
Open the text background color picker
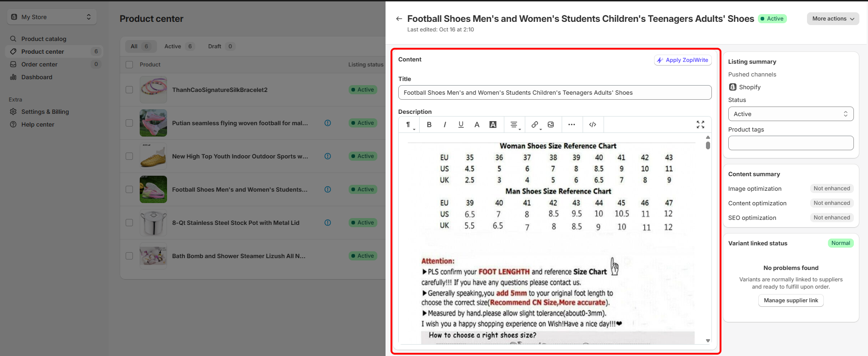[492, 125]
